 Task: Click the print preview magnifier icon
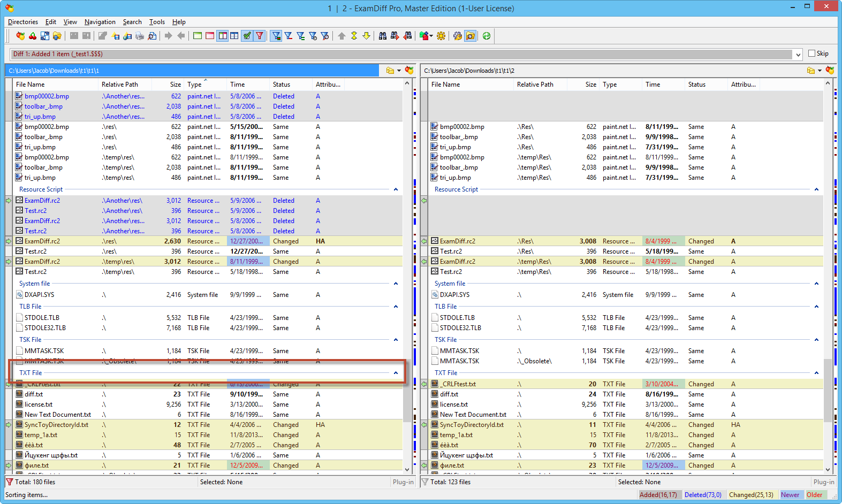tap(152, 36)
